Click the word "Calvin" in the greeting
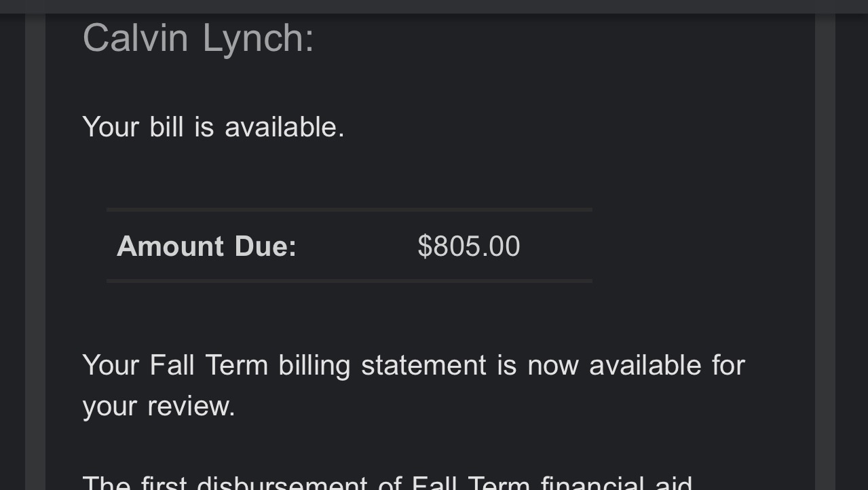This screenshot has width=868, height=490. [x=134, y=37]
